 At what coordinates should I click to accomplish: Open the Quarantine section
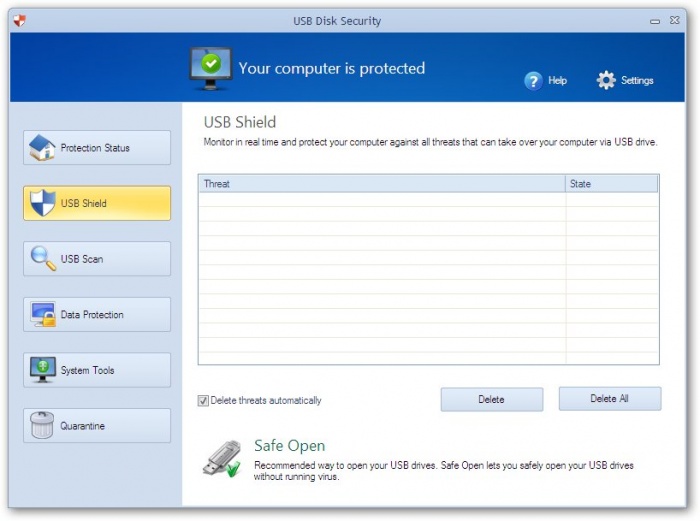(x=97, y=425)
